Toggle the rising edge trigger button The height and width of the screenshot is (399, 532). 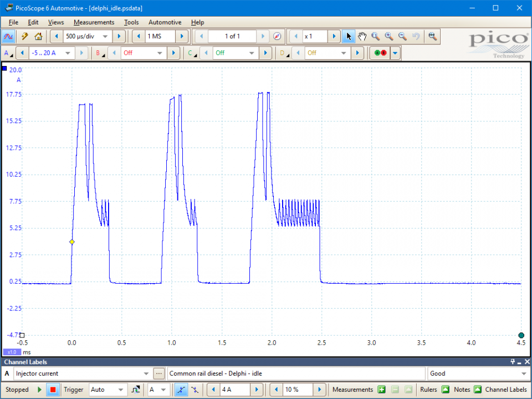point(181,390)
